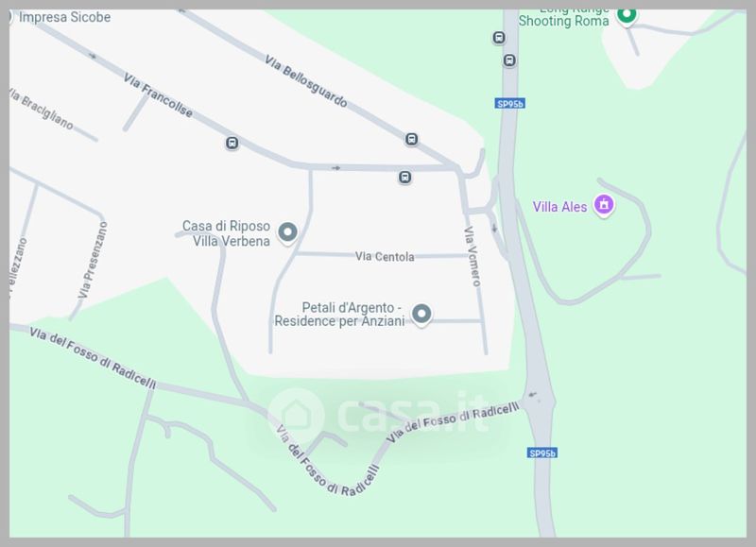The image size is (756, 547).
Task: Click the Villa Ales purple marker pin
Action: pyautogui.click(x=604, y=205)
